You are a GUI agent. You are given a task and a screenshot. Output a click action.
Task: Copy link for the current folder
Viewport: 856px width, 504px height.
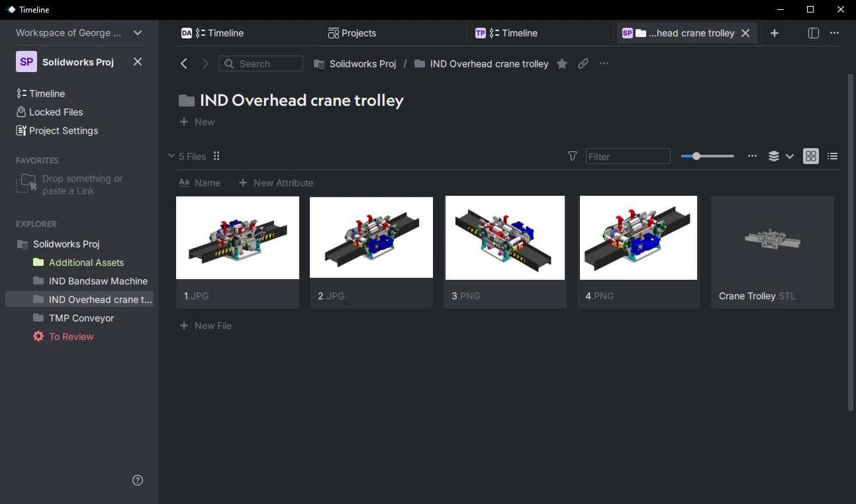point(583,63)
